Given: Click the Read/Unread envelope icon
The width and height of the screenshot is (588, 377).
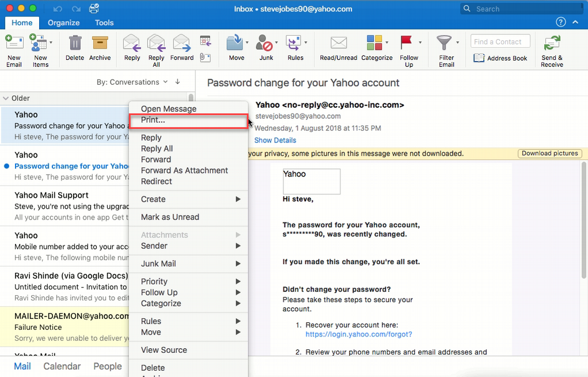Looking at the screenshot, I should point(339,44).
